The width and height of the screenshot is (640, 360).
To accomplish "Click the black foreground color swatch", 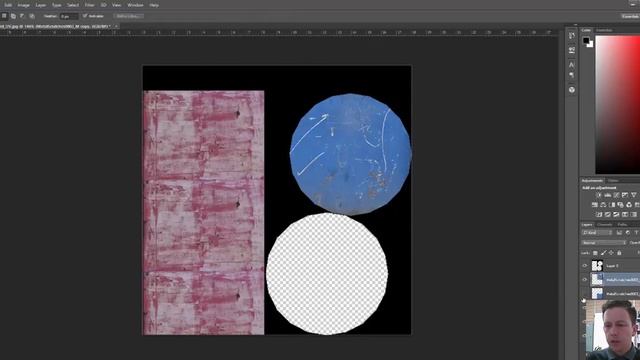I will [x=586, y=40].
